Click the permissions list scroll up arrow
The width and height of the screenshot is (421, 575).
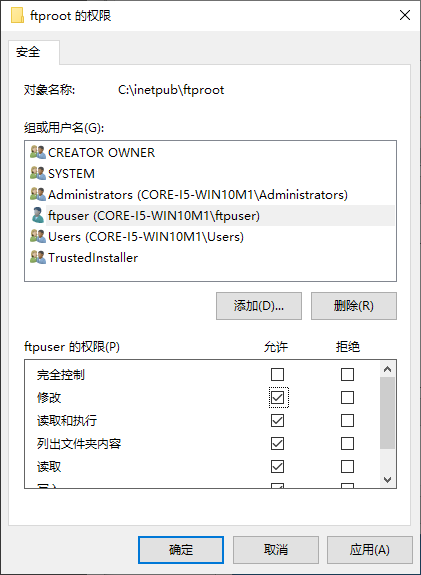(388, 369)
